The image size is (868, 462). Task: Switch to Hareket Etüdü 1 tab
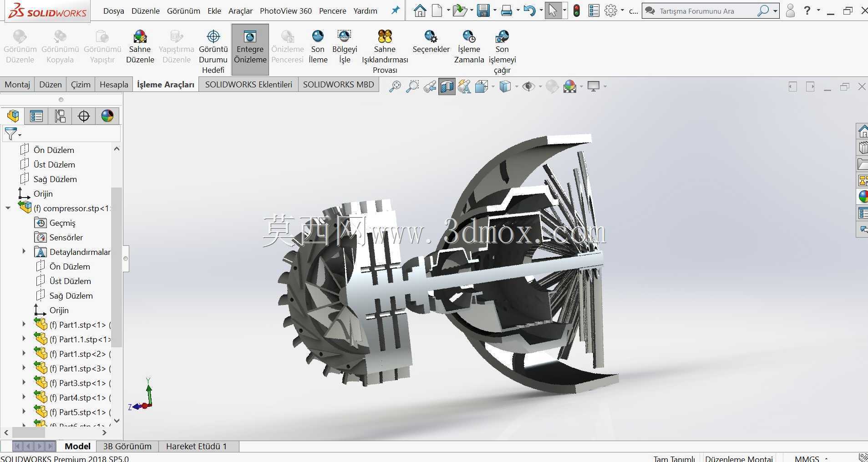pos(196,447)
